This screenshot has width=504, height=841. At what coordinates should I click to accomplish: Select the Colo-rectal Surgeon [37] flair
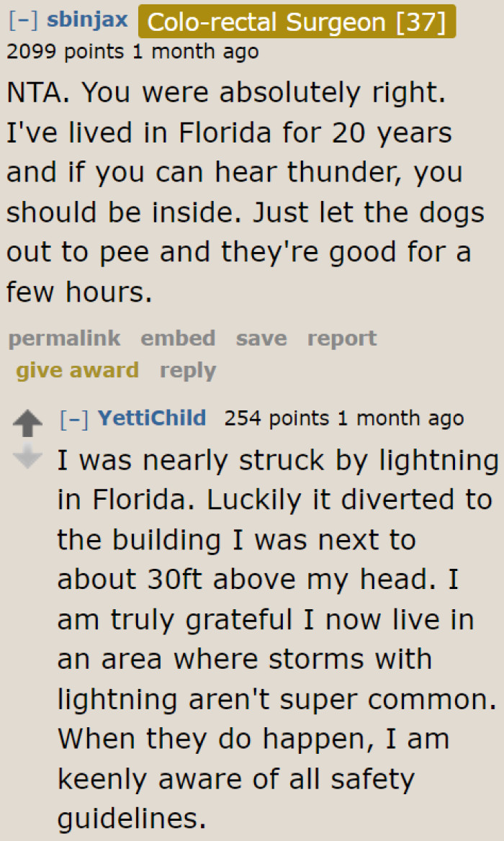click(297, 22)
